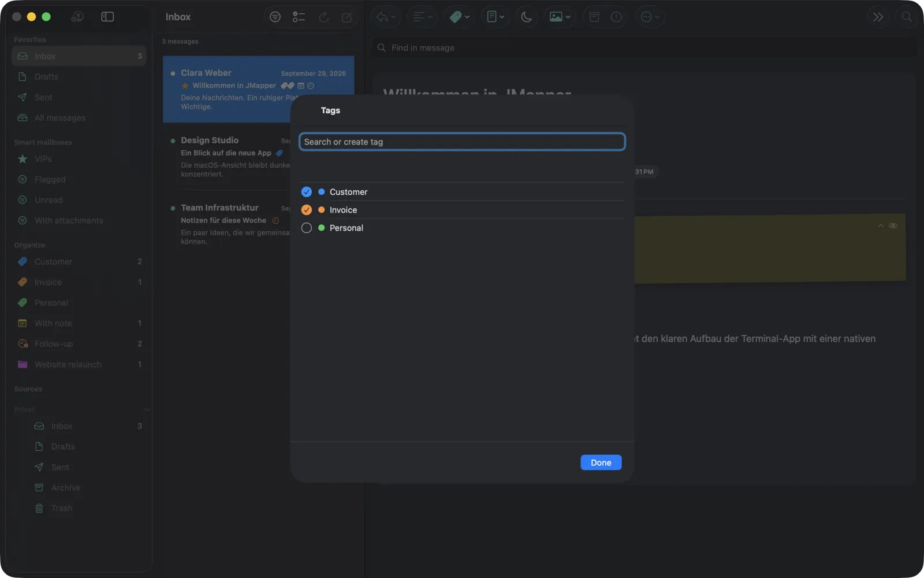924x578 pixels.
Task: Click the archive box toolbar icon
Action: click(594, 17)
